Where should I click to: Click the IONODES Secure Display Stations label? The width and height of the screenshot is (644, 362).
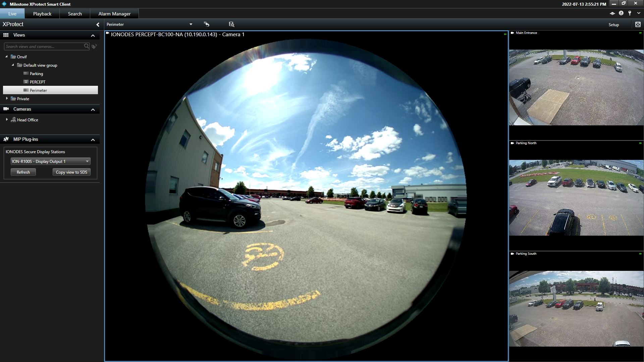pos(35,152)
